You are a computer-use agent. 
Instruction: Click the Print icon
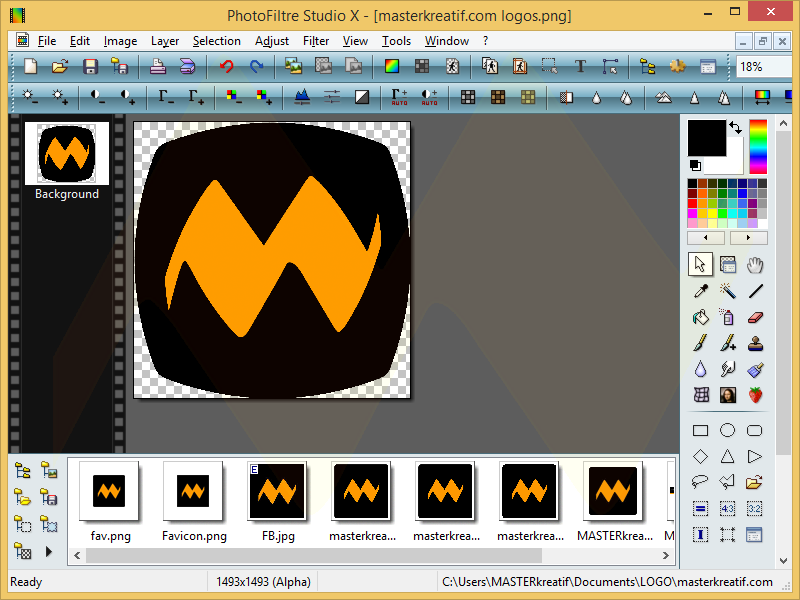pos(158,66)
